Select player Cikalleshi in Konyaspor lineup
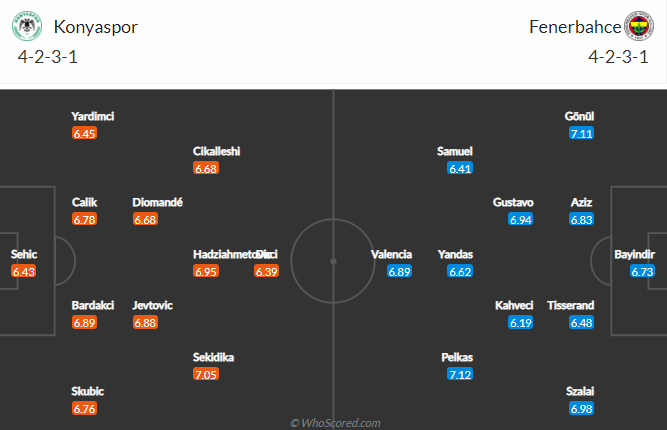 tap(217, 151)
